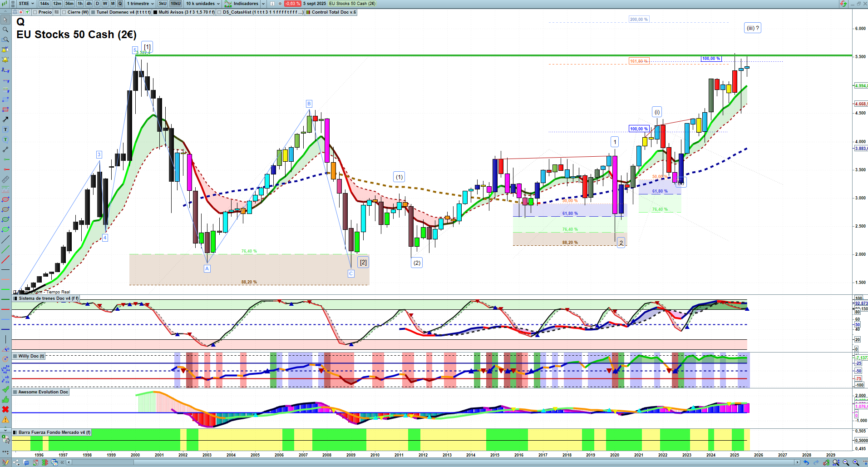Toggle the 10kU units button

(x=176, y=4)
